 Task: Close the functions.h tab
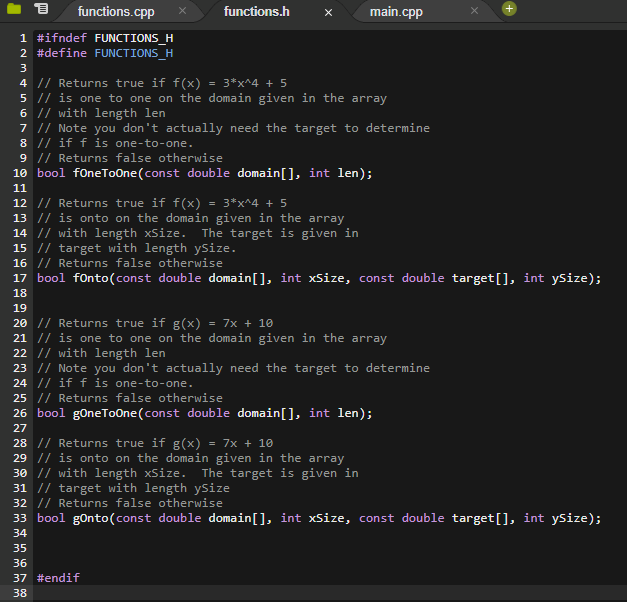[328, 13]
